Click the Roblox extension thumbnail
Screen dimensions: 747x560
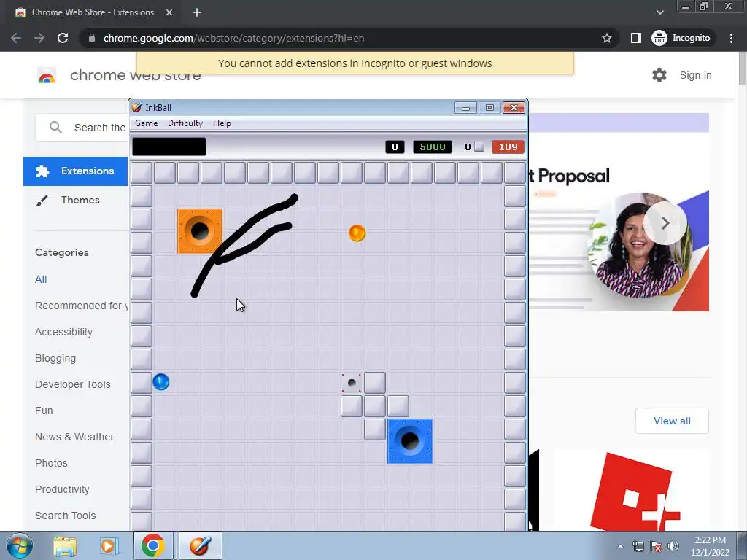coord(632,491)
